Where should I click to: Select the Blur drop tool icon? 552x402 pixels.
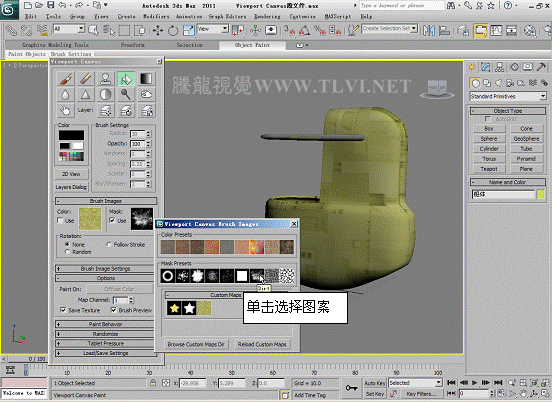point(65,94)
